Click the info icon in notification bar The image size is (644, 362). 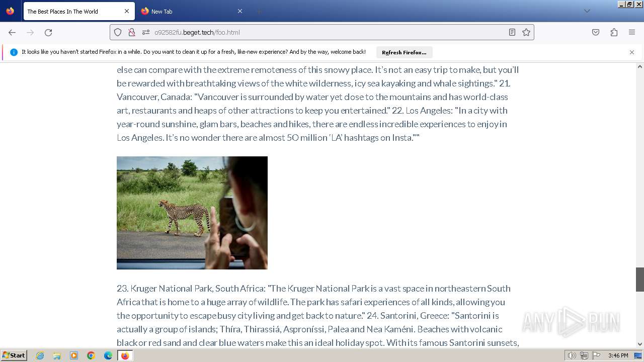click(14, 52)
